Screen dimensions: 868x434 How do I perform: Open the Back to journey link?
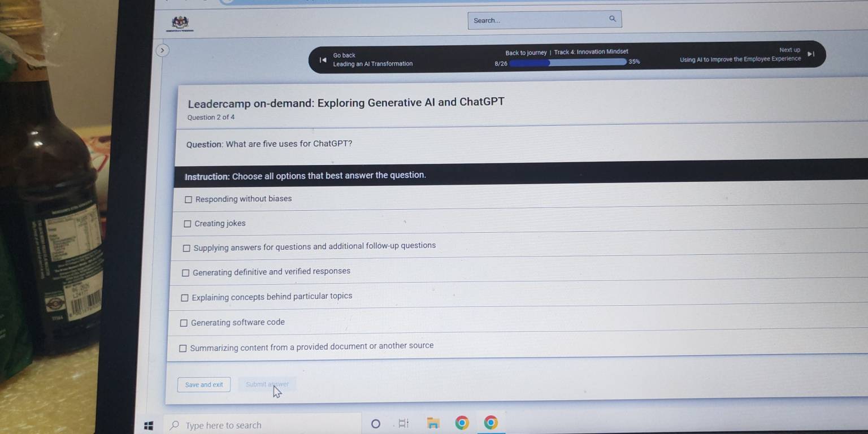pyautogui.click(x=526, y=52)
